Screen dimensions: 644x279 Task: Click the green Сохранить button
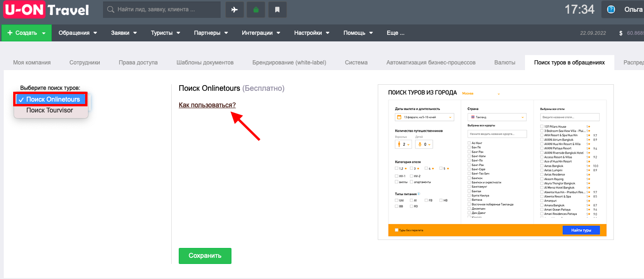click(x=205, y=256)
